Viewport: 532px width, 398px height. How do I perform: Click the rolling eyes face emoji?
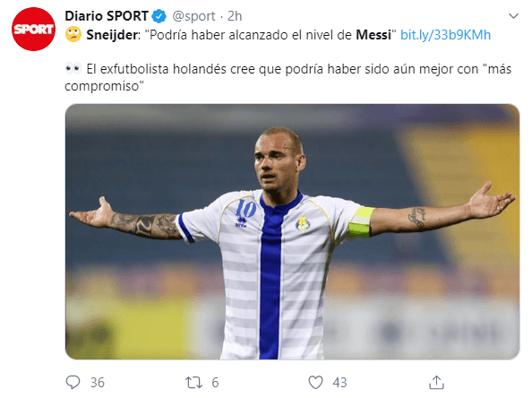tap(73, 34)
